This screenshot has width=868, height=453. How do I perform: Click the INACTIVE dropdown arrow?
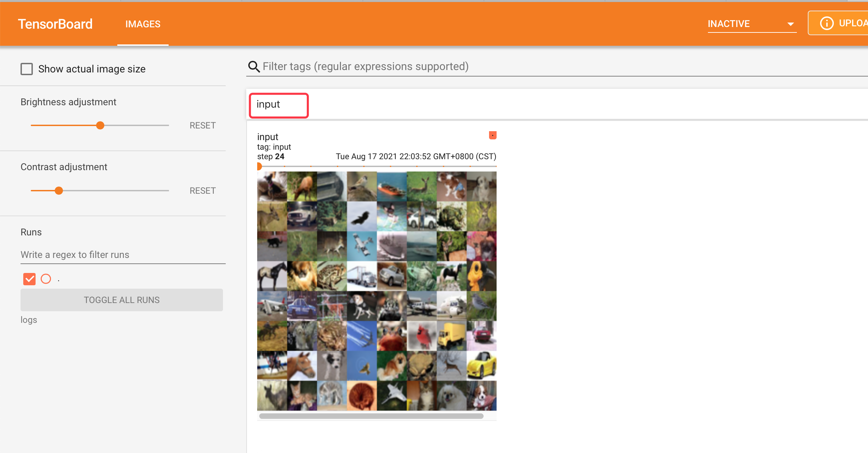click(x=790, y=24)
